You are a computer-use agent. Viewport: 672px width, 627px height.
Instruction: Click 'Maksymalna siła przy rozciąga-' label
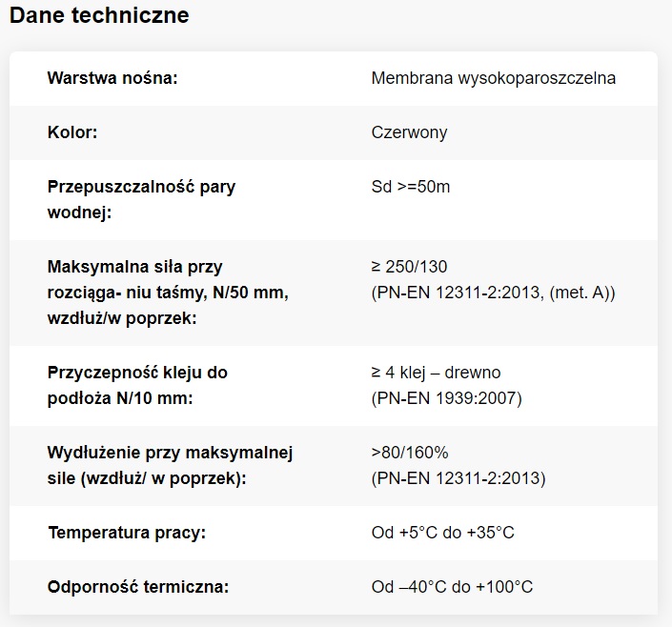(x=168, y=293)
